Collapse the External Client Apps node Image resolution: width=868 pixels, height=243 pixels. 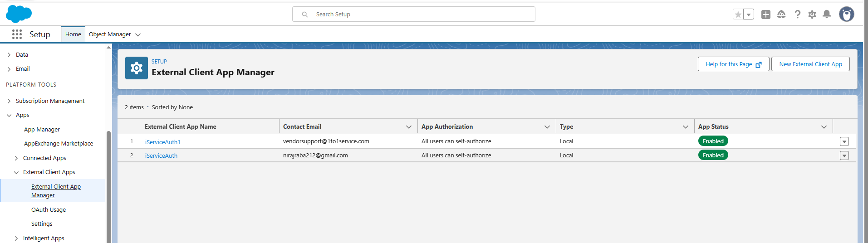[x=16, y=172]
